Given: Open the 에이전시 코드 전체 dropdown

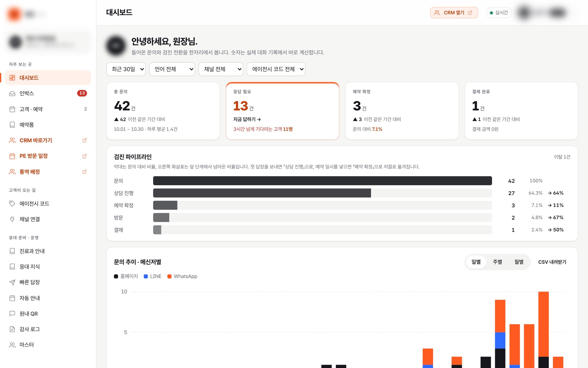Looking at the screenshot, I should [276, 69].
